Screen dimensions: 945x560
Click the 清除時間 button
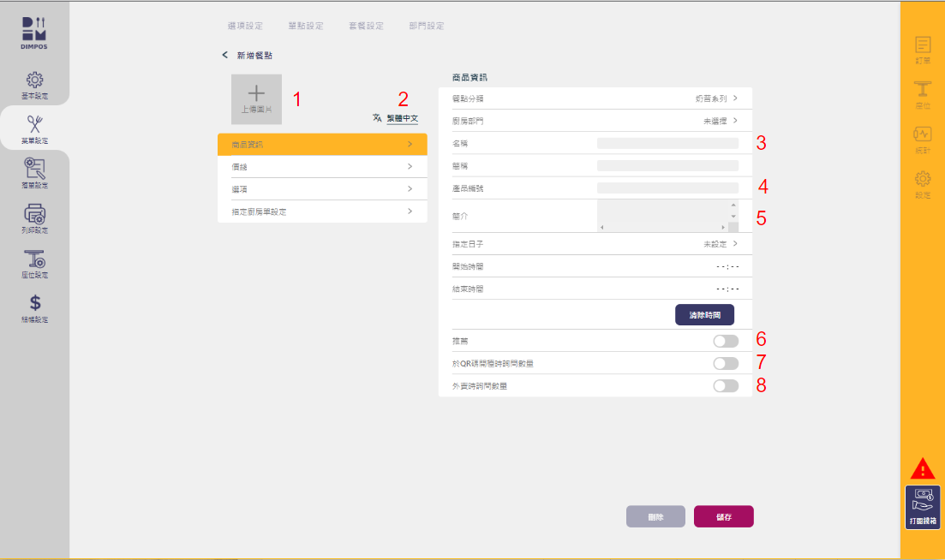(x=704, y=315)
